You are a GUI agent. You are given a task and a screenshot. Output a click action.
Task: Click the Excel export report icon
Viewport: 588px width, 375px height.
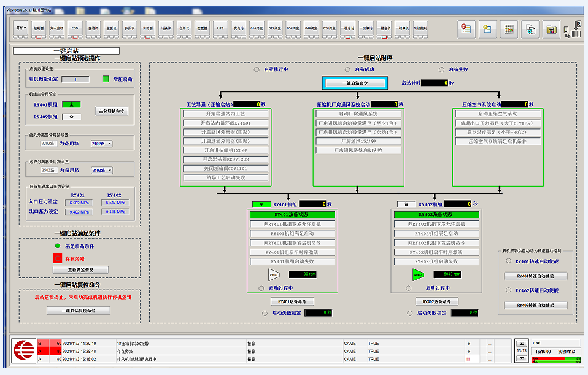[530, 28]
